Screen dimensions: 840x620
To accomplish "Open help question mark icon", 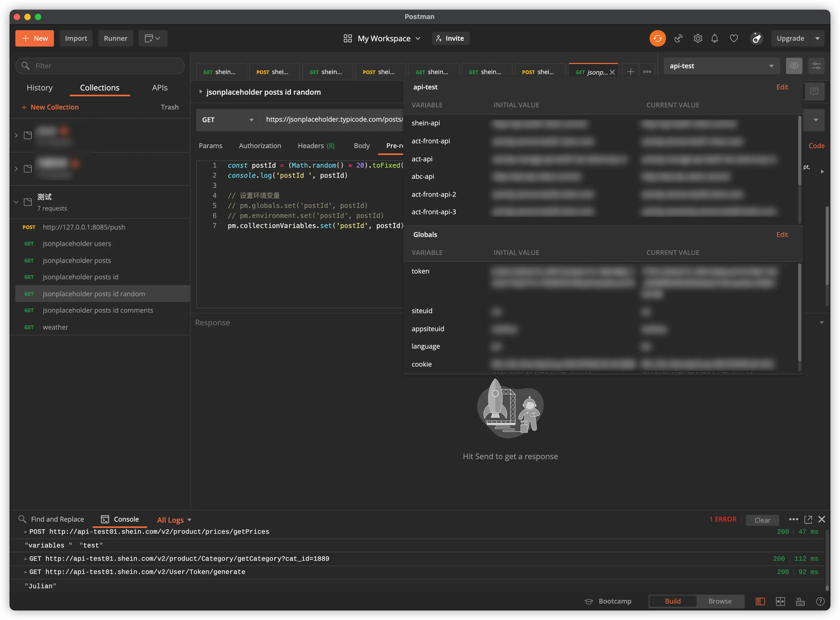I will [820, 601].
